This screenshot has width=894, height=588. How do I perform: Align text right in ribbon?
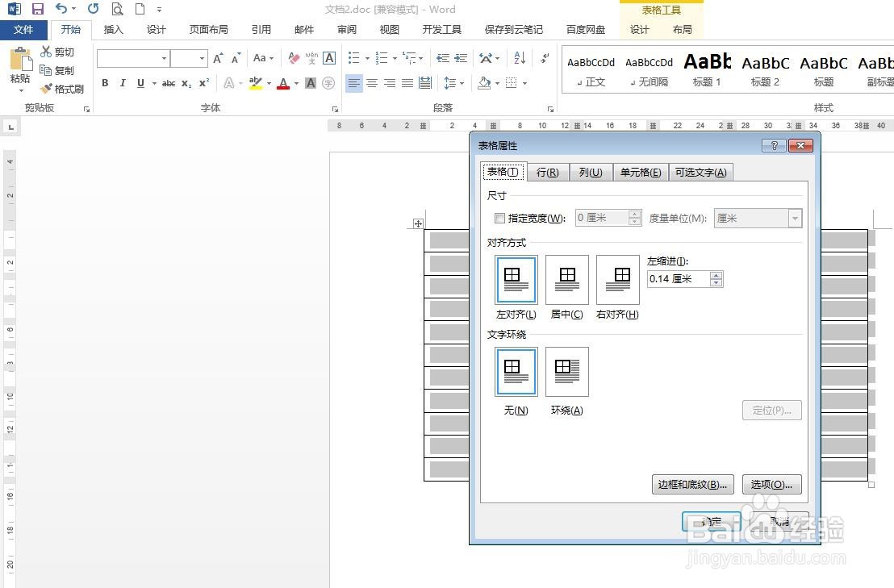(390, 83)
